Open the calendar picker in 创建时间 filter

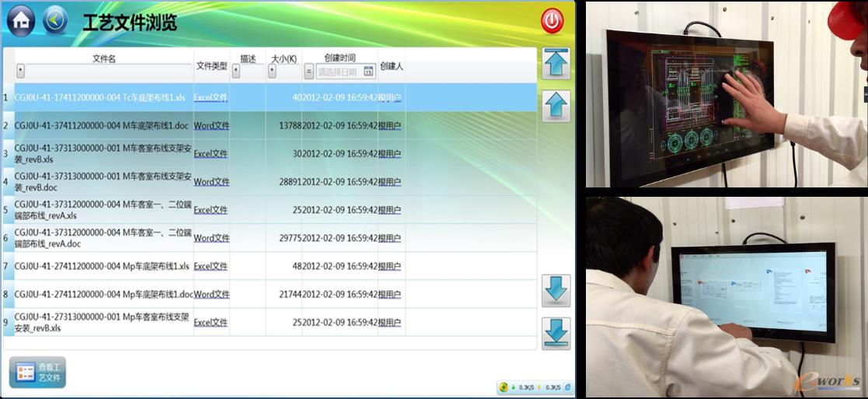click(x=368, y=72)
